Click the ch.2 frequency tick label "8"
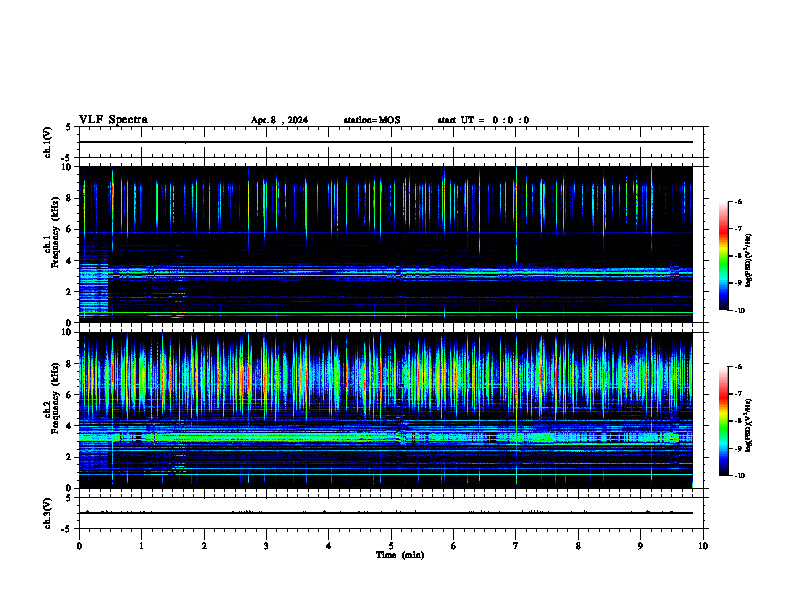This screenshot has width=792, height=612. [x=69, y=364]
